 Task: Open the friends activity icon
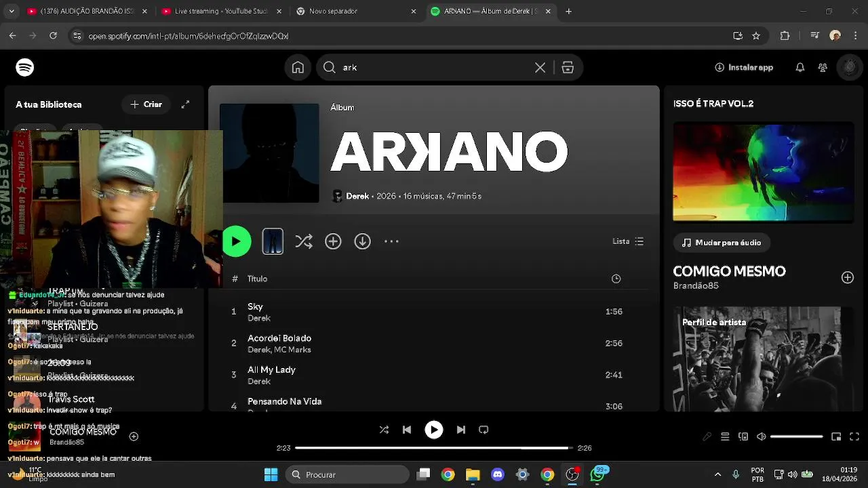tap(823, 67)
